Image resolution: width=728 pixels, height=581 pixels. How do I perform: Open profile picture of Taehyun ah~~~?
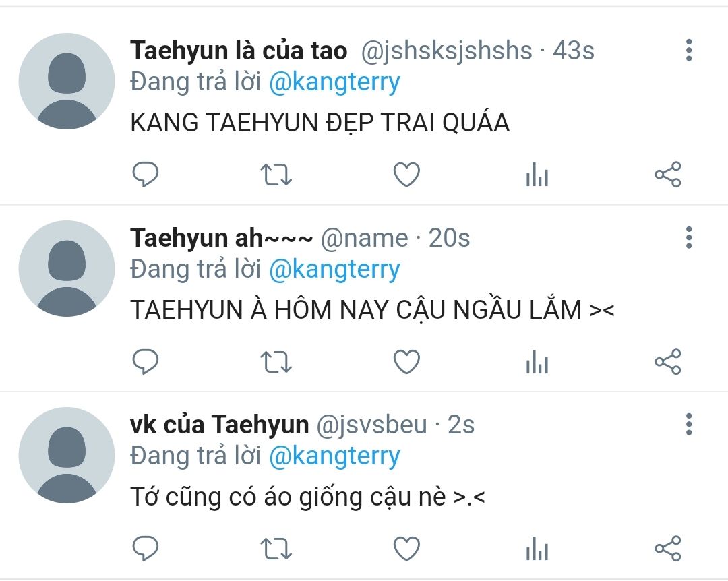click(66, 269)
